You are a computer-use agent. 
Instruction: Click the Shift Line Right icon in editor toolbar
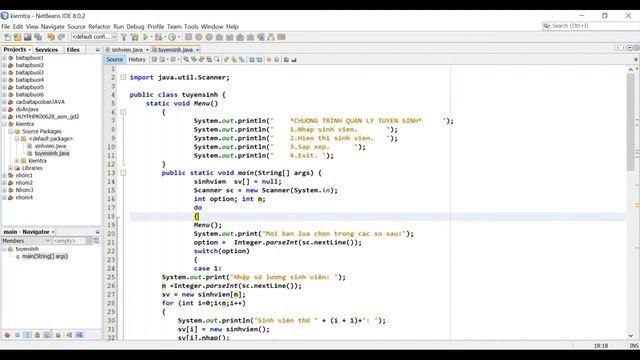(259, 60)
